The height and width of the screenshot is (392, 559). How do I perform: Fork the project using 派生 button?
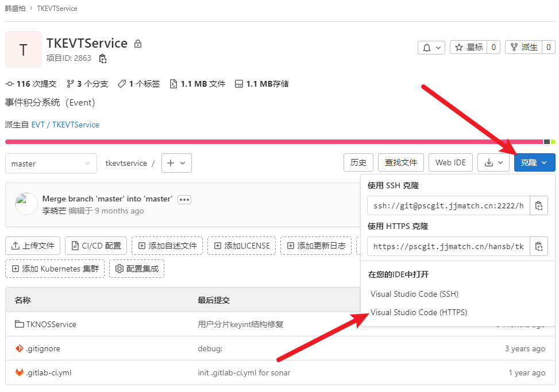click(523, 48)
